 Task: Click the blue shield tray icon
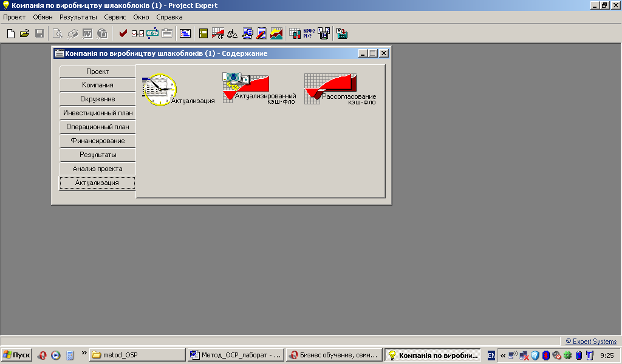535,356
